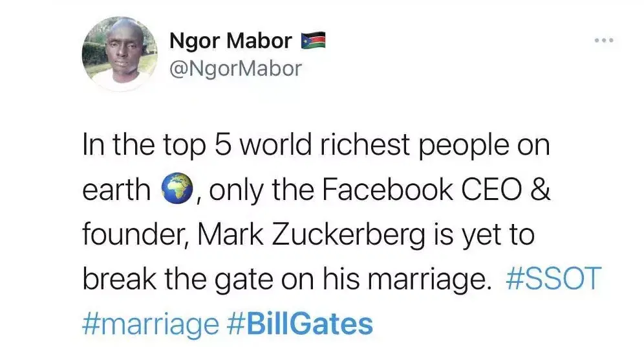Image resolution: width=644 pixels, height=347 pixels.
Task: Click the word earth before globe emoji
Action: coord(116,190)
